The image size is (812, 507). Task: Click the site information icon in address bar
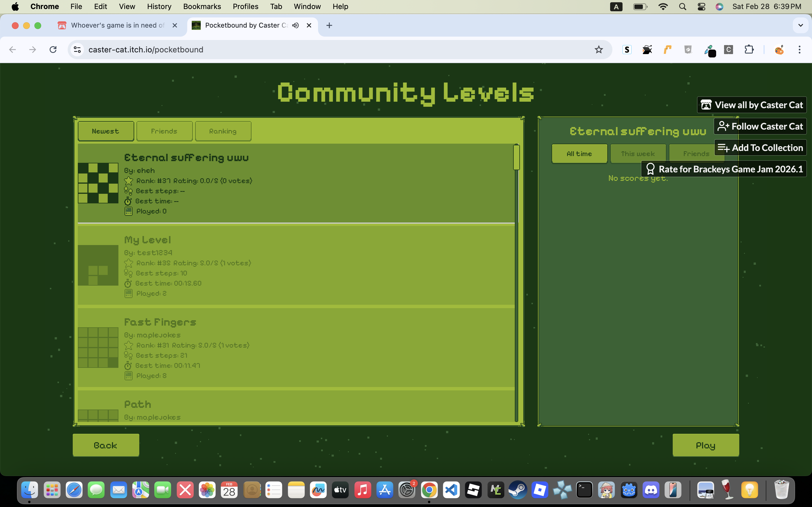[x=77, y=50]
